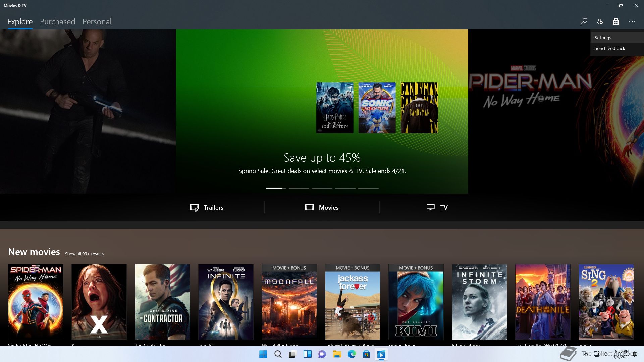Open Harry Potter 8-Film Collection poster
This screenshot has height=362, width=644.
tap(335, 108)
